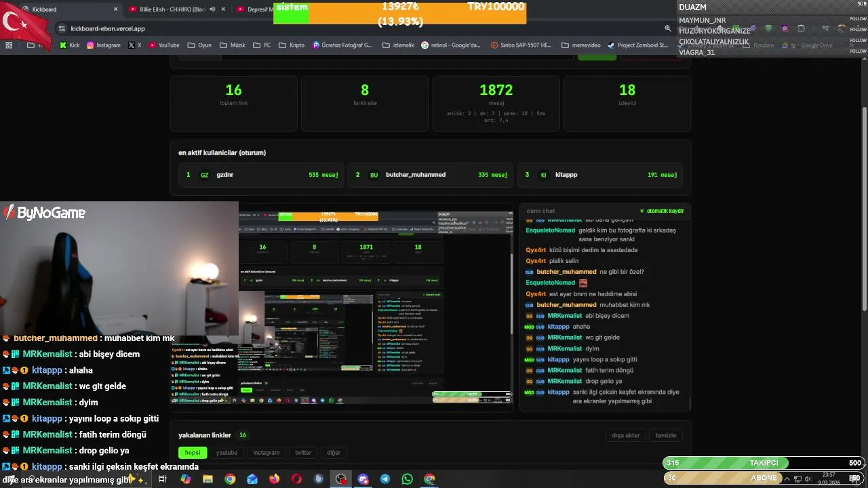The image size is (868, 488).
Task: Click the taskbar clock showing 23:57
Action: tap(829, 479)
